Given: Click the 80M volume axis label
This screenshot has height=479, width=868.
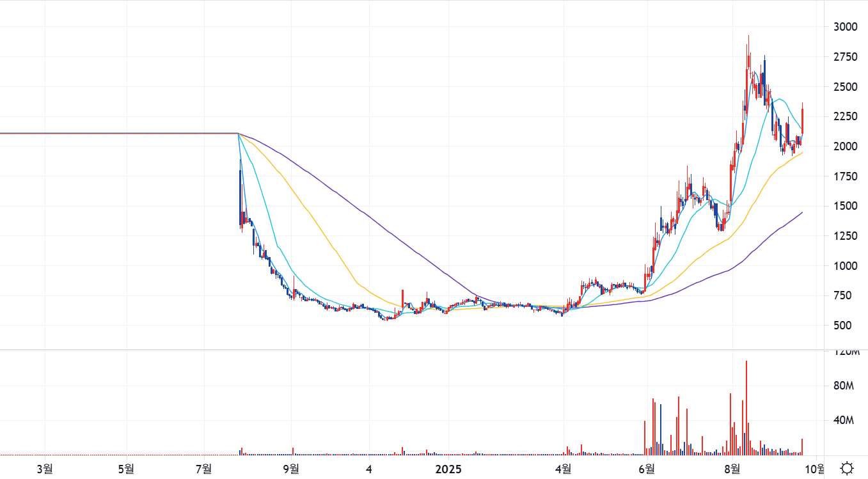Looking at the screenshot, I should (843, 386).
